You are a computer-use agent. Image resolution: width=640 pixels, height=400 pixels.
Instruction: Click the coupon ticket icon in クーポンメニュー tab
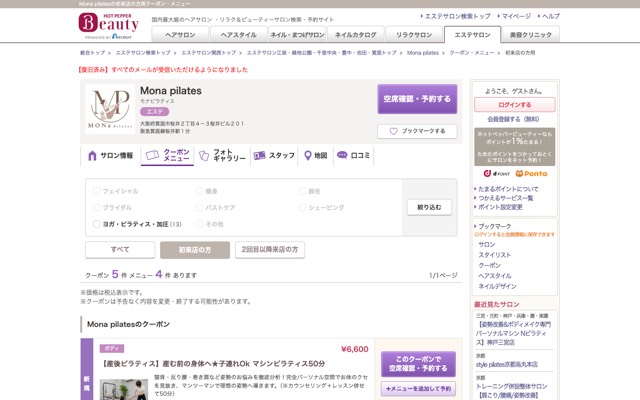pyautogui.click(x=152, y=155)
